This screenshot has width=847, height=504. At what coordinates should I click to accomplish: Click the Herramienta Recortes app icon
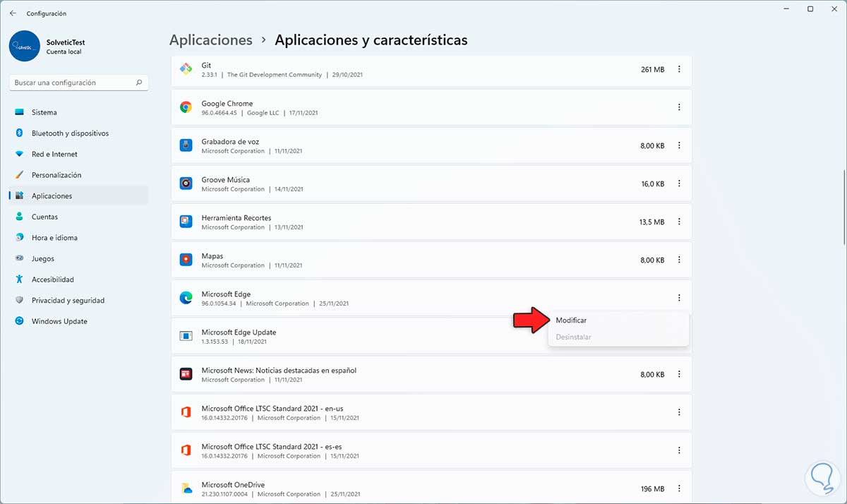tap(186, 222)
